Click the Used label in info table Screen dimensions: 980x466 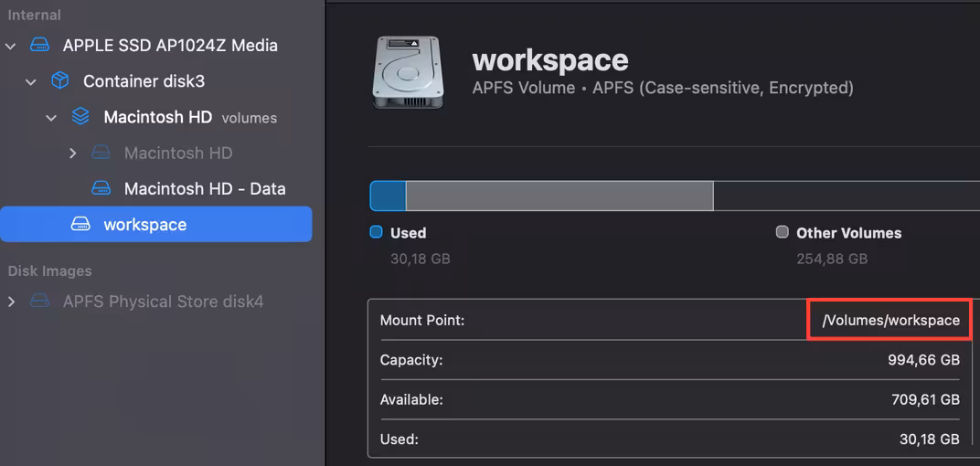coord(399,440)
